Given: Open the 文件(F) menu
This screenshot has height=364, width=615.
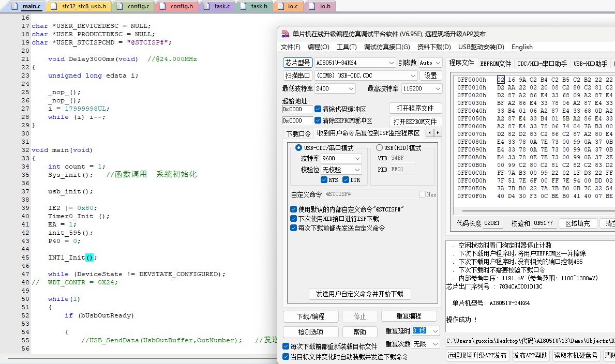Looking at the screenshot, I should (x=290, y=47).
